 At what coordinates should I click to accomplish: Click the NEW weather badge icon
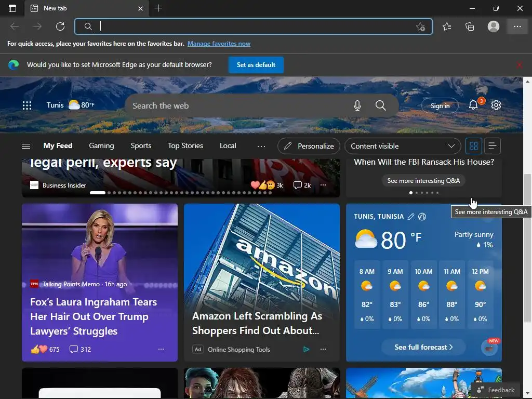point(489,348)
